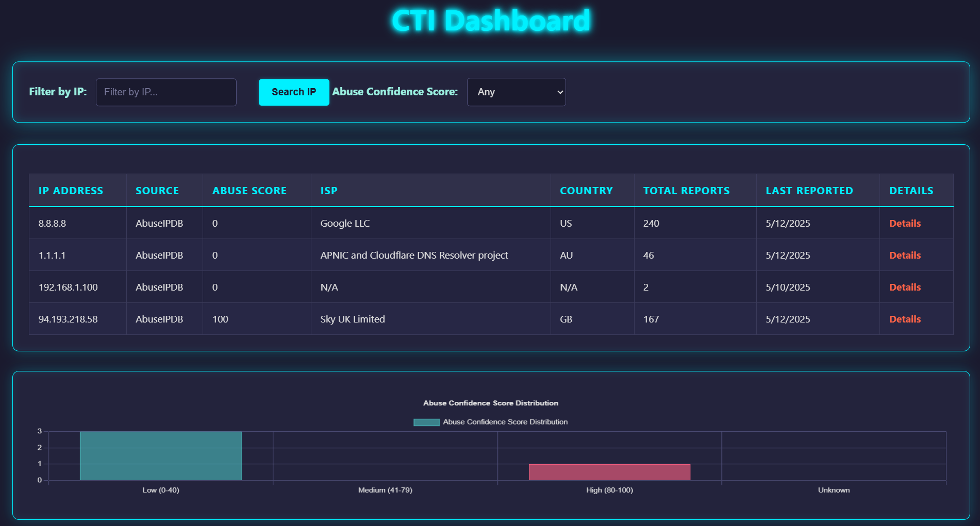Click the total reports value 167
The width and height of the screenshot is (980, 526).
coord(651,319)
